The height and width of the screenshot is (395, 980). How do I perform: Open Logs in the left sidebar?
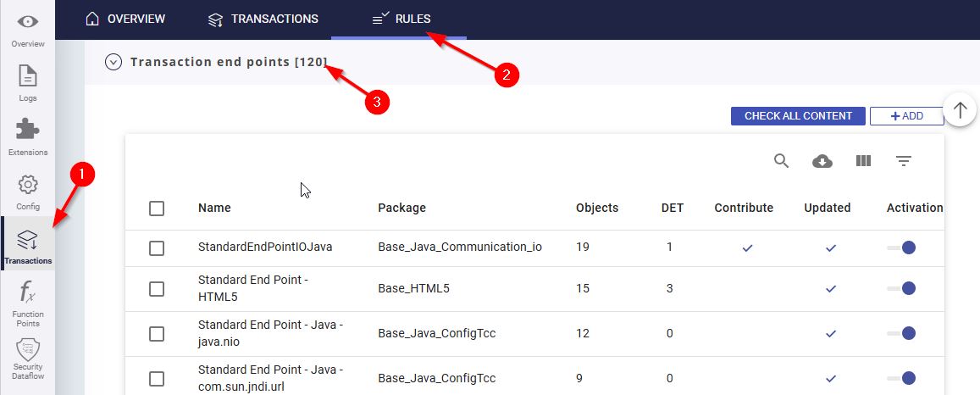click(x=28, y=83)
